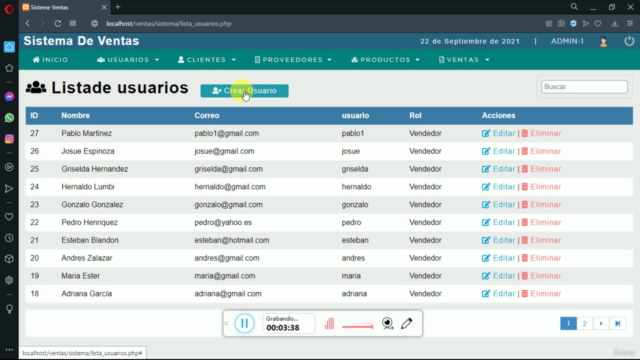The image size is (640, 360).
Task: Expand the Proveedores menu
Action: 293,60
